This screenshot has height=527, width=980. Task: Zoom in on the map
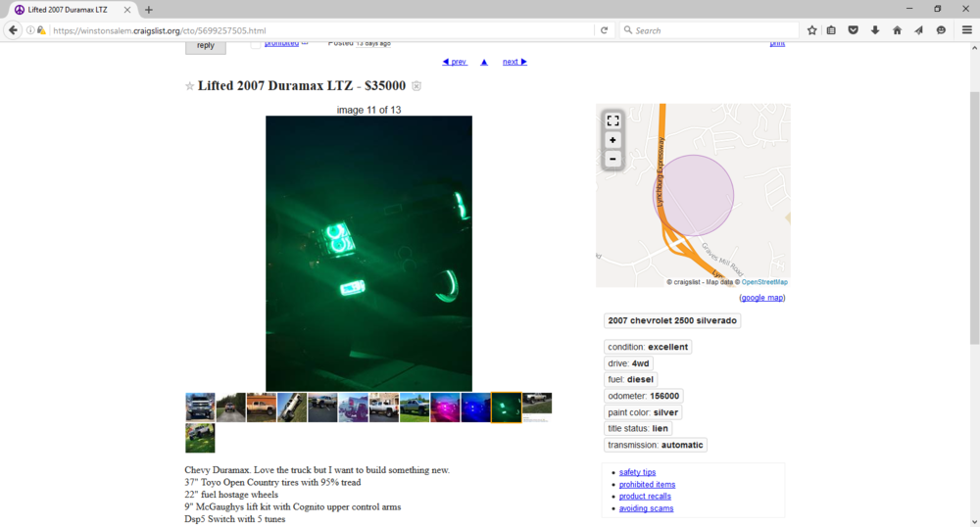(612, 140)
